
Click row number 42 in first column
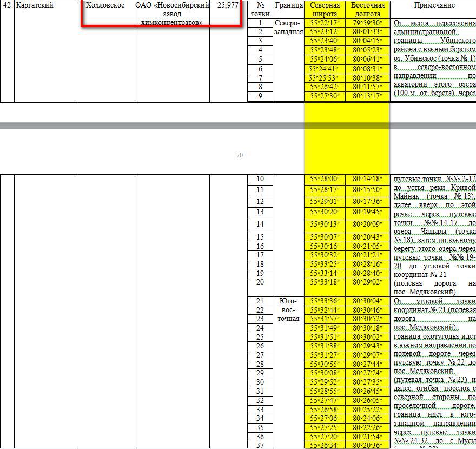(x=7, y=5)
